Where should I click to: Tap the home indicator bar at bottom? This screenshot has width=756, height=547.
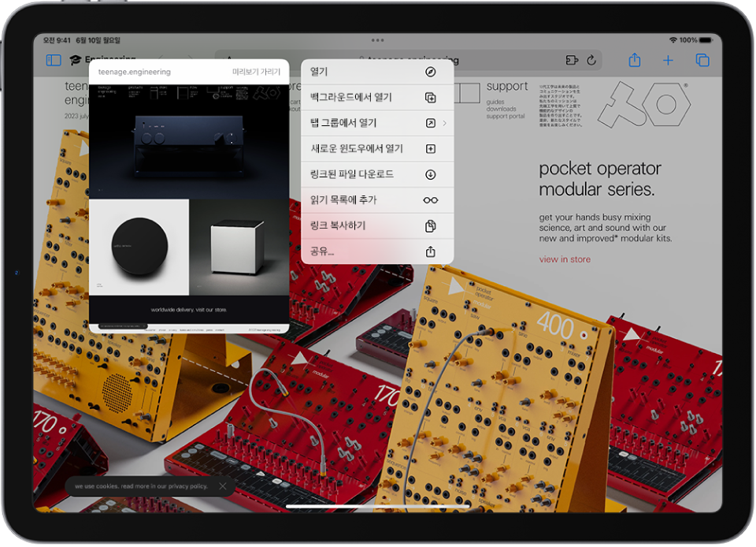pyautogui.click(x=377, y=507)
